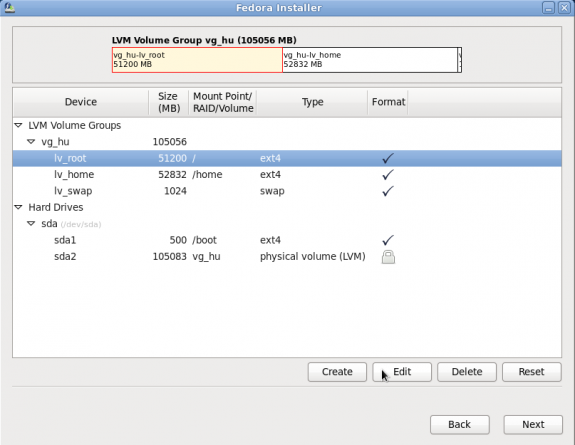Click the Delete button
Image resolution: width=575 pixels, height=445 pixels.
point(467,372)
